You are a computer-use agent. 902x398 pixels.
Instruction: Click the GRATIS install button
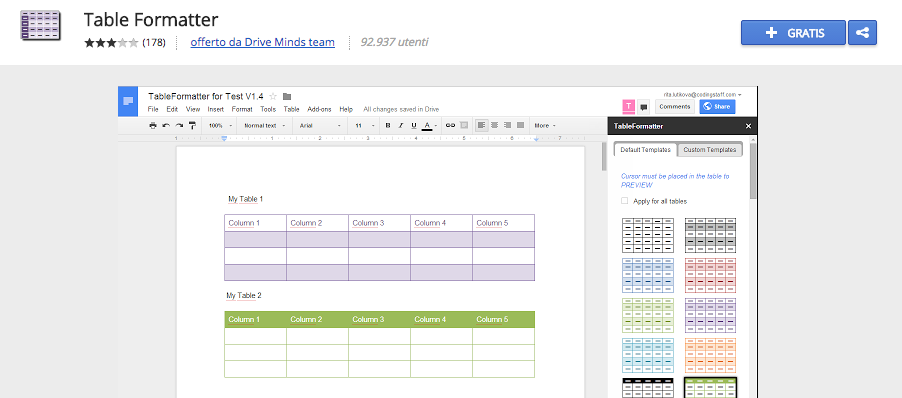click(793, 33)
